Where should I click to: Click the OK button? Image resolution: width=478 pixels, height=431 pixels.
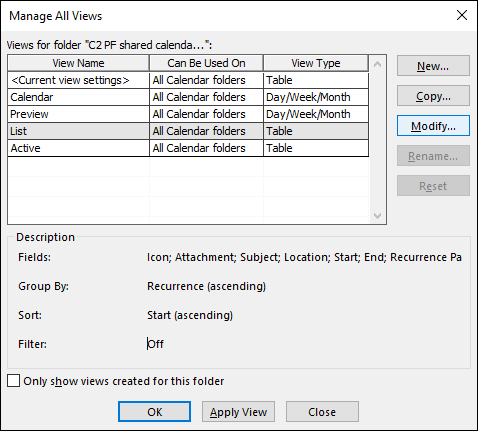tap(154, 412)
